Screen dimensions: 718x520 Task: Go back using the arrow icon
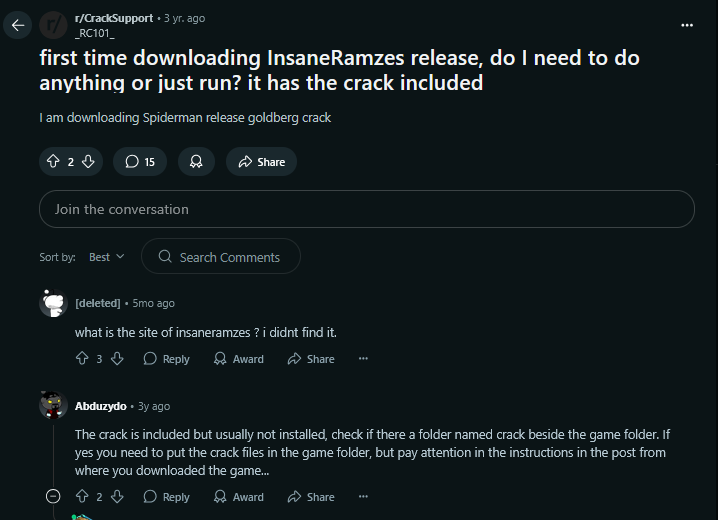pyautogui.click(x=18, y=25)
